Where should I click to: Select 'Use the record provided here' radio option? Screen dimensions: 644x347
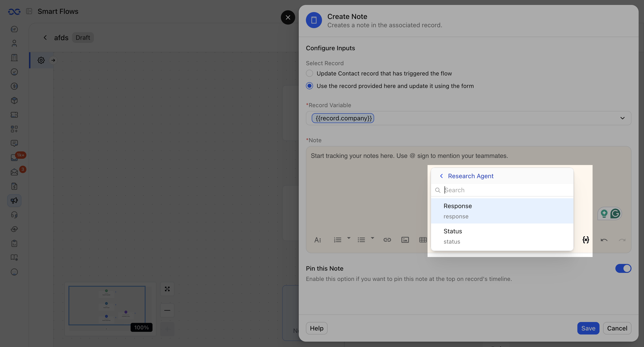click(x=309, y=86)
